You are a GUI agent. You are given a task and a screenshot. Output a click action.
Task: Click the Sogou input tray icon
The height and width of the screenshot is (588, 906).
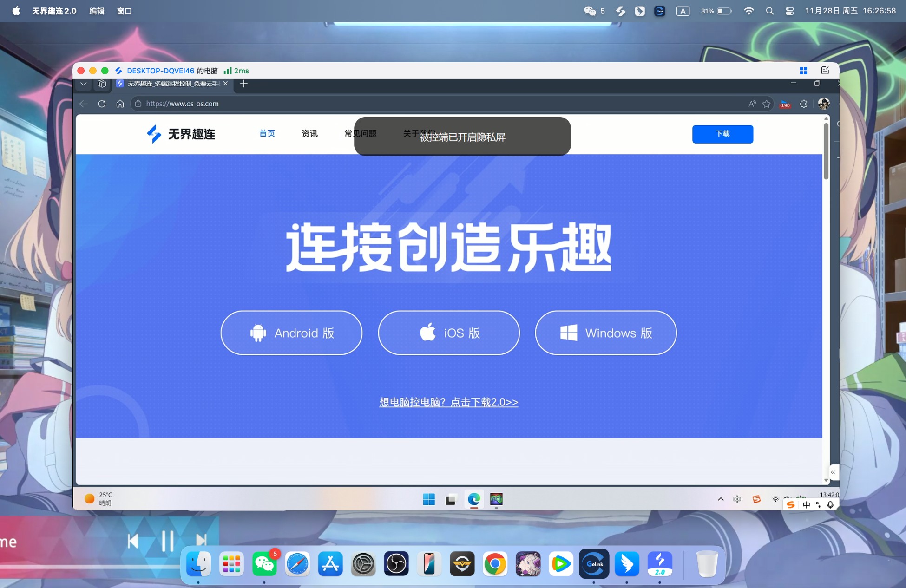(x=756, y=499)
